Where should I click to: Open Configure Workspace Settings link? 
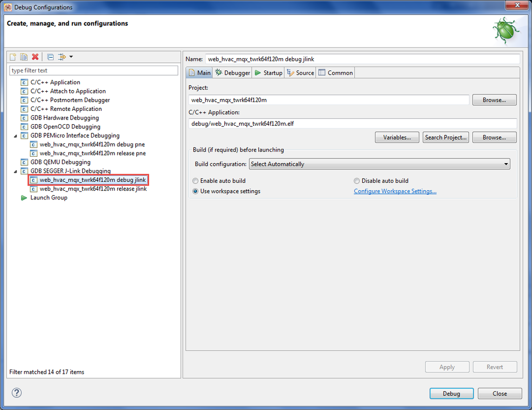point(395,191)
